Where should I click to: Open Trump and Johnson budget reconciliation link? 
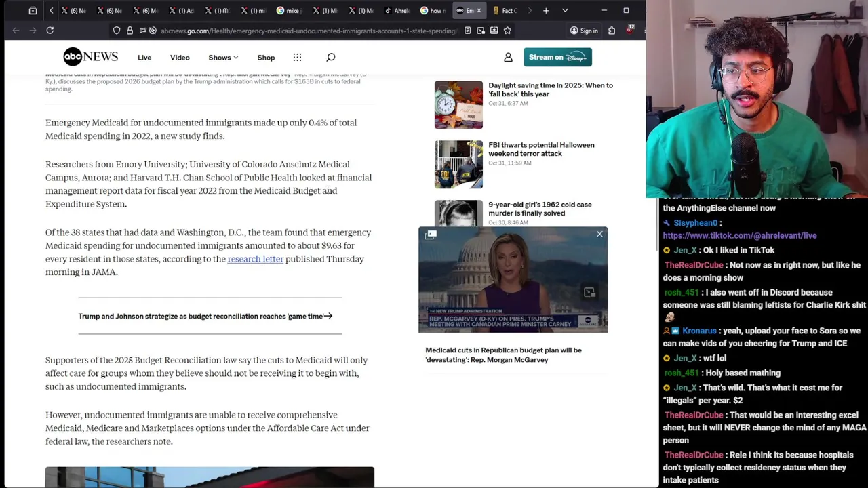tap(205, 316)
